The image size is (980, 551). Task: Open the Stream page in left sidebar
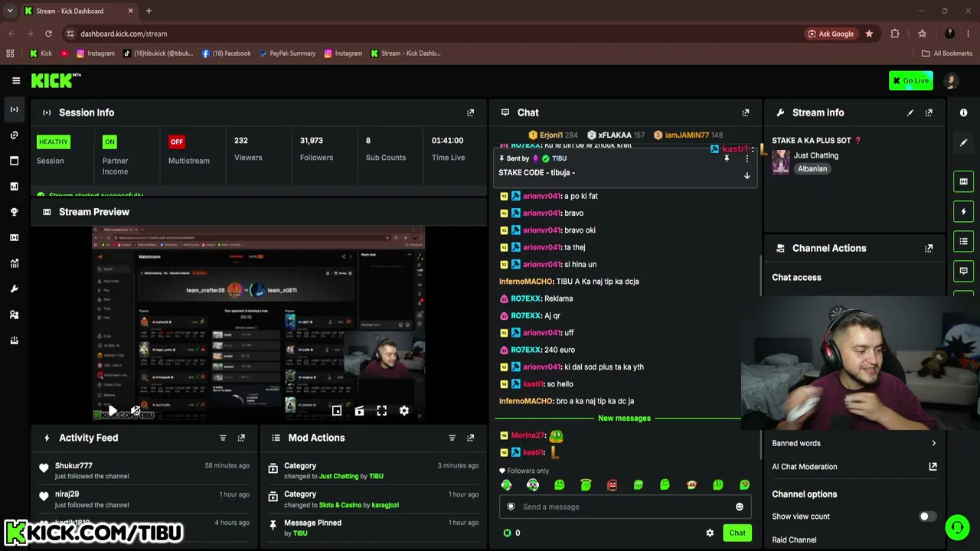[x=14, y=109]
